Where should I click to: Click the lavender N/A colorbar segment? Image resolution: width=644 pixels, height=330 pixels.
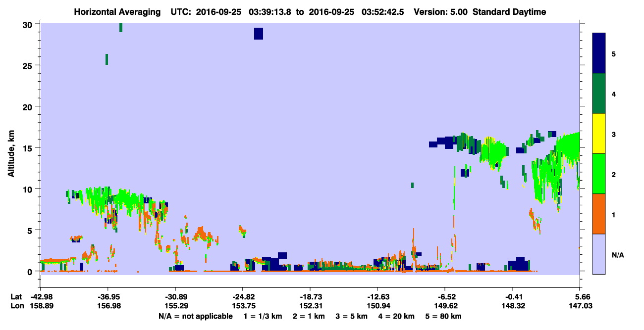point(599,254)
